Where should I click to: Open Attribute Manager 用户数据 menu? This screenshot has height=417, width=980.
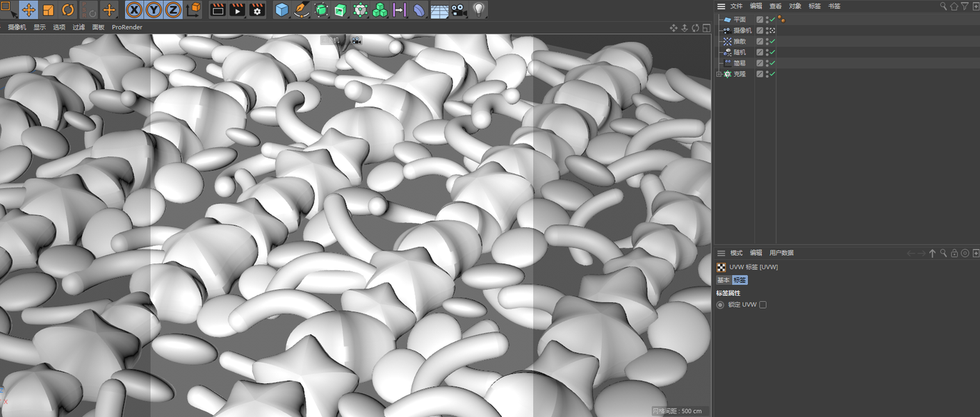[x=781, y=253]
